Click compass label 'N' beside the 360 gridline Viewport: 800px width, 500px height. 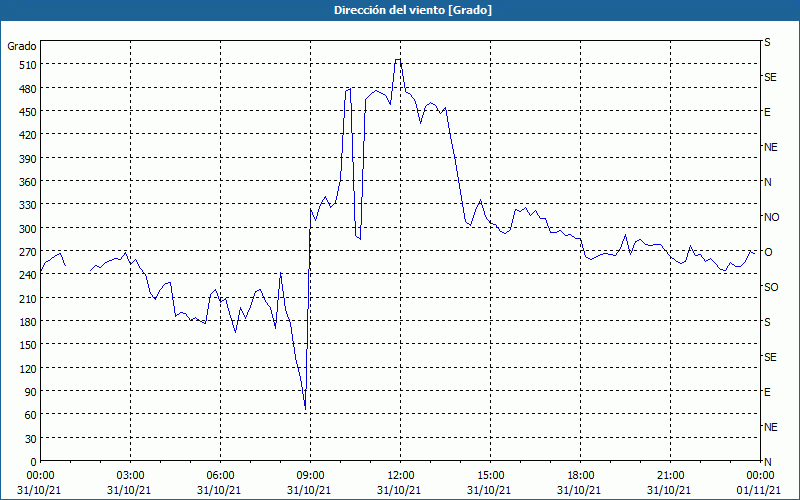click(767, 182)
